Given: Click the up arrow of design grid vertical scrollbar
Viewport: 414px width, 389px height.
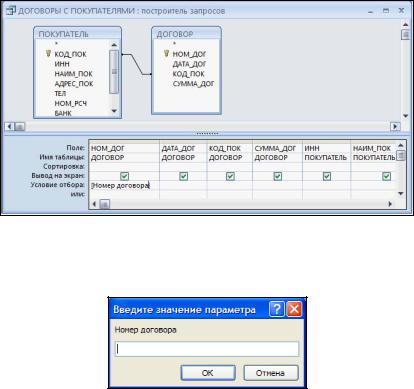Looking at the screenshot, I should pyautogui.click(x=401, y=145).
